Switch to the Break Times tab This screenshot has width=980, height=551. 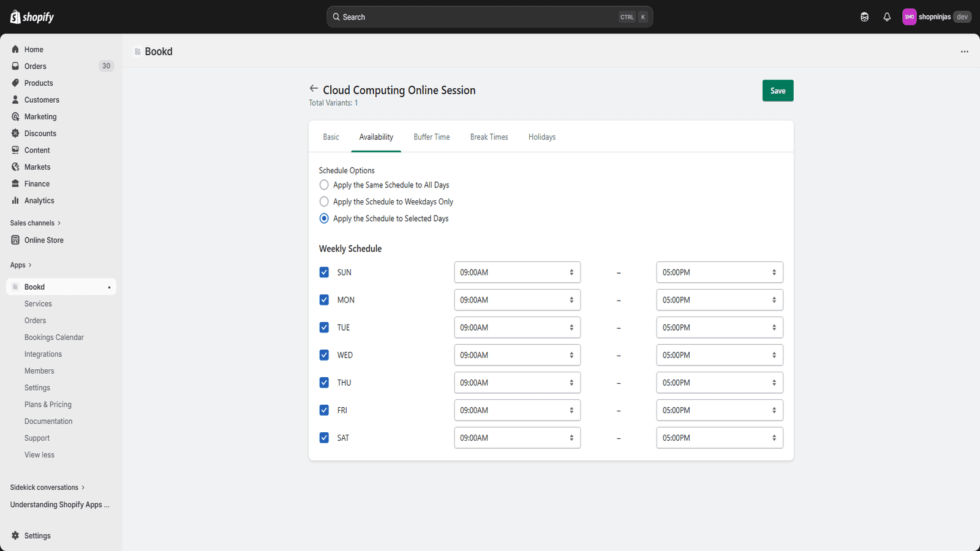click(489, 137)
